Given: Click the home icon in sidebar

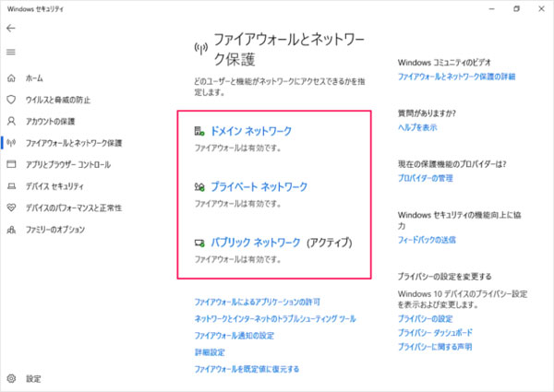Looking at the screenshot, I should coord(11,78).
